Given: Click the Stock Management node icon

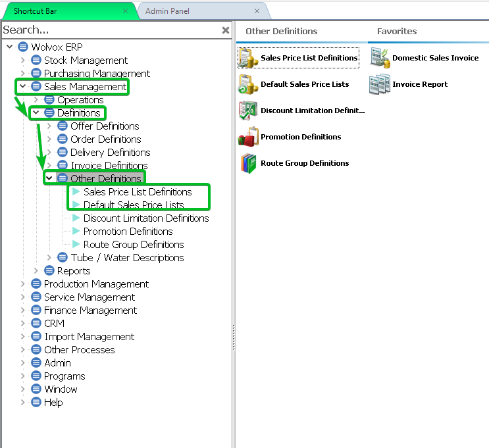Looking at the screenshot, I should point(36,60).
